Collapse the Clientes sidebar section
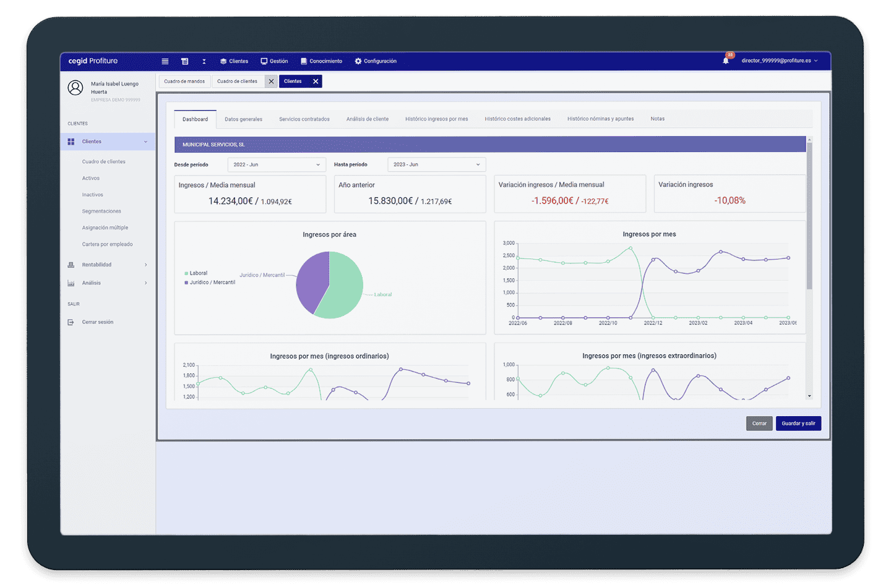This screenshot has height=588, width=891. (x=146, y=142)
